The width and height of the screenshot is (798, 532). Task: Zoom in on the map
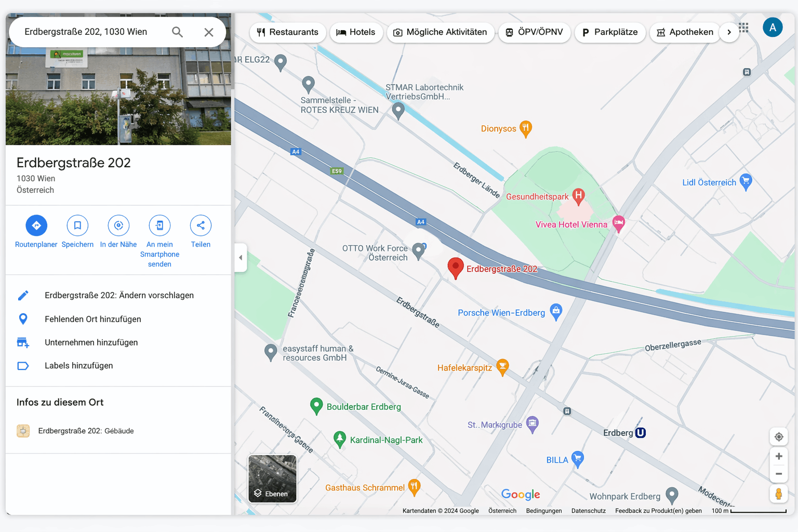pos(779,456)
